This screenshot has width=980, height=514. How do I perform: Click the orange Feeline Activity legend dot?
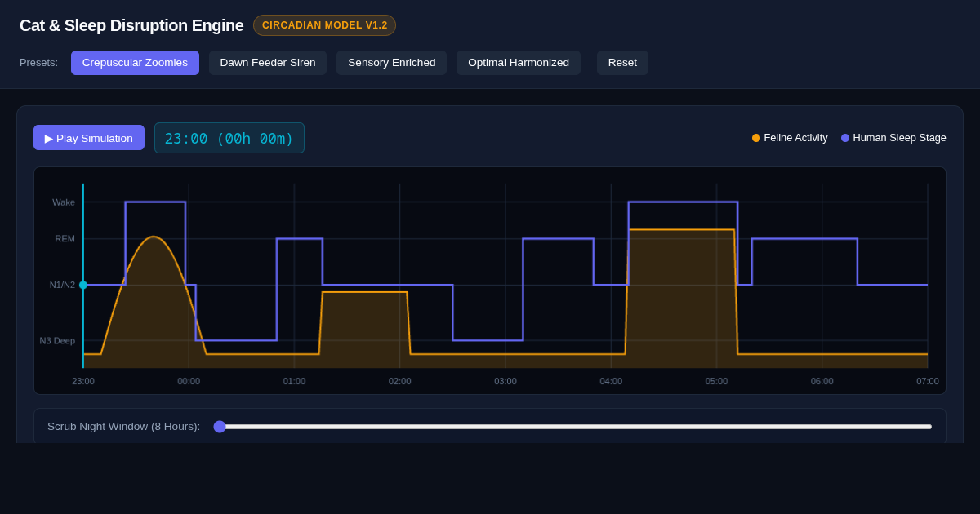[756, 138]
